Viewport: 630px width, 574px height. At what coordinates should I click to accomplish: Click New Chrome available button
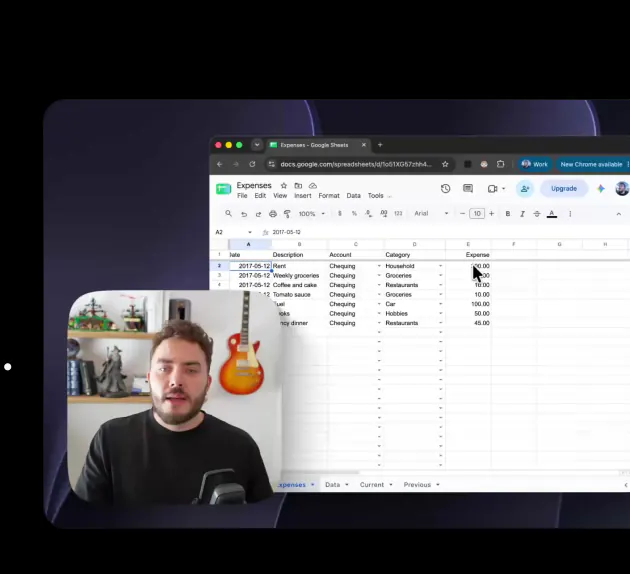pyautogui.click(x=591, y=164)
